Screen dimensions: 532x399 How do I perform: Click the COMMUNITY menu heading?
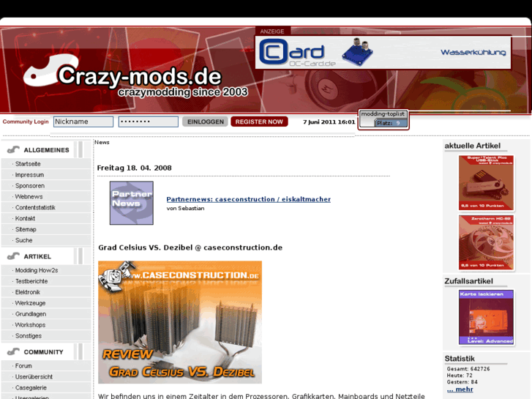coord(43,352)
